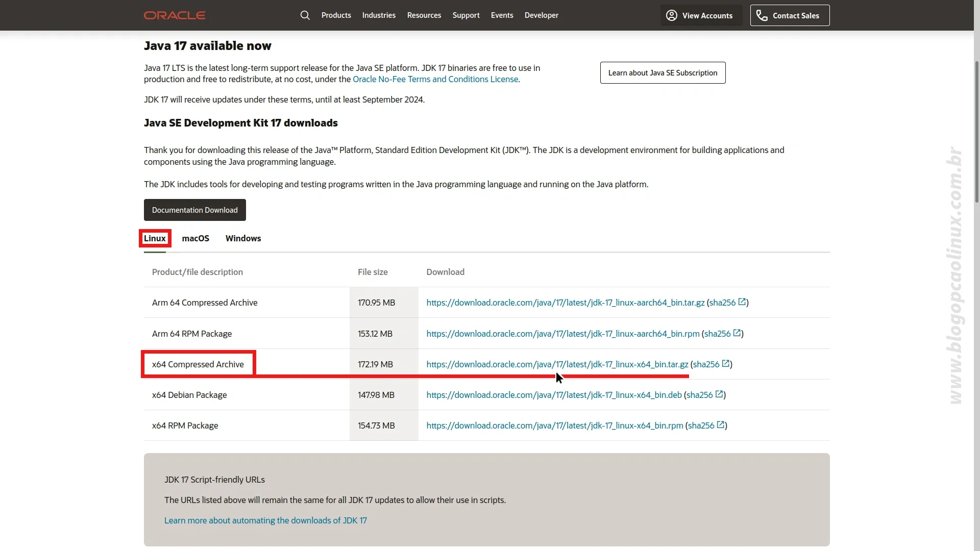Click the Arm 64 RPM Package download URL

coord(562,333)
